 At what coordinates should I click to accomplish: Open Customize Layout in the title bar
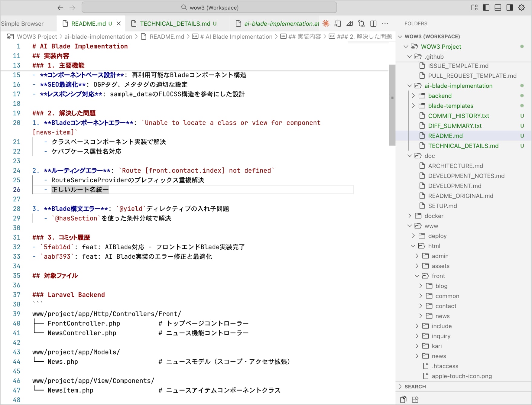point(474,8)
